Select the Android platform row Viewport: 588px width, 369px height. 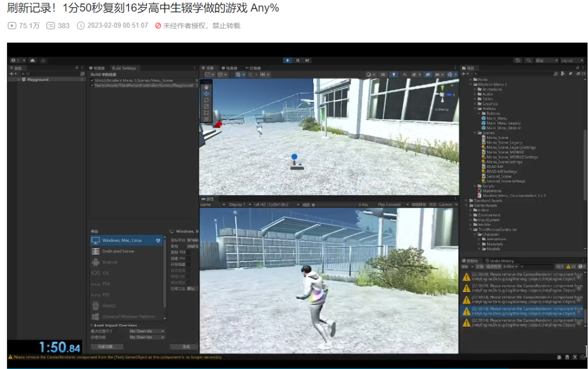pos(126,262)
